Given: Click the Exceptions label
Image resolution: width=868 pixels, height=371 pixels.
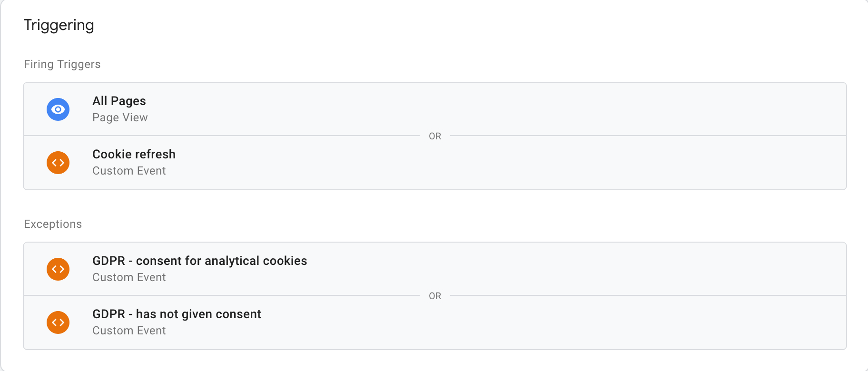Looking at the screenshot, I should click(53, 224).
